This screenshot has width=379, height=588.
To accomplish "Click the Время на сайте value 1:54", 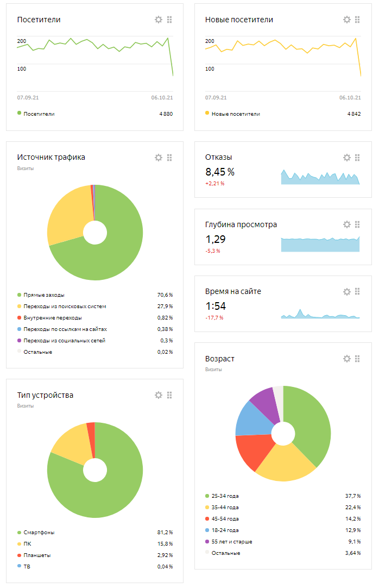I will pyautogui.click(x=216, y=306).
